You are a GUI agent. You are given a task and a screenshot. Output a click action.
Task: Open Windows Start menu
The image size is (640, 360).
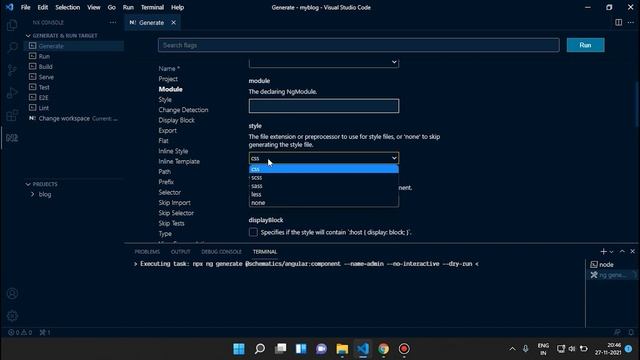[x=239, y=349]
